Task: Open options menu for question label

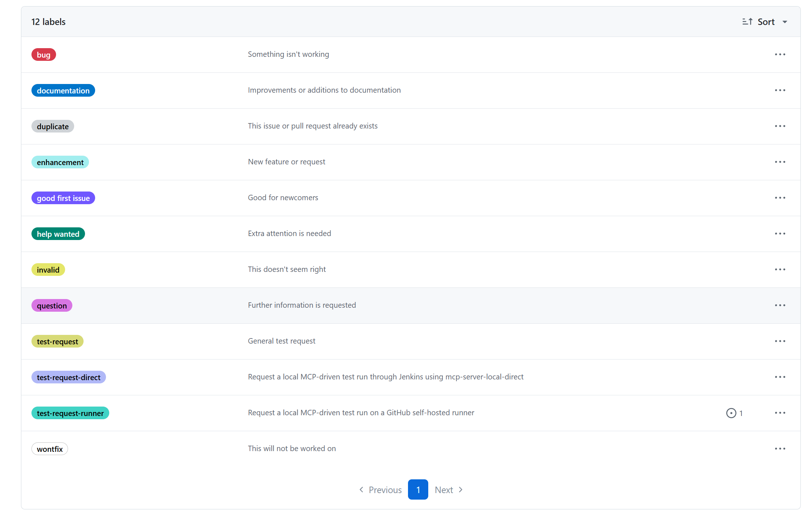Action: click(x=780, y=305)
